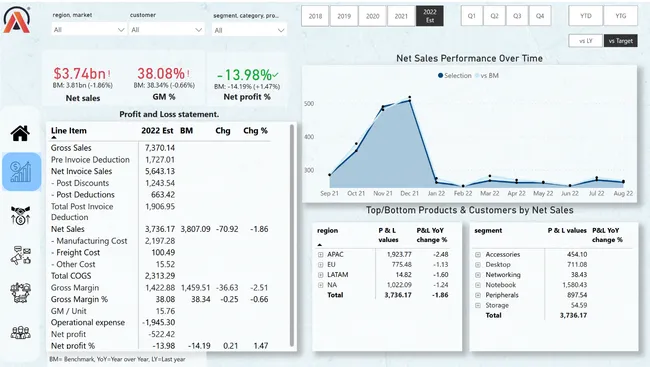Expand the Peripherals segment row
650x367 pixels.
pos(478,295)
